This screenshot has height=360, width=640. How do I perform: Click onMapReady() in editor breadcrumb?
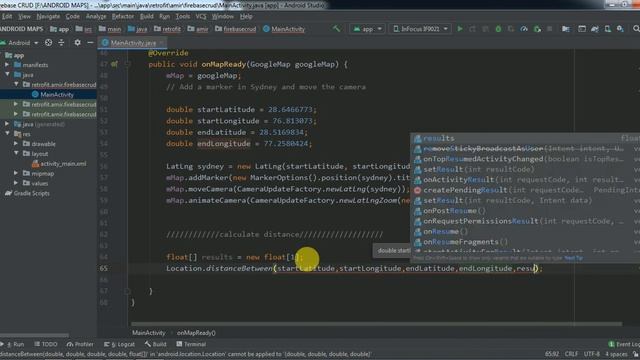[196, 333]
